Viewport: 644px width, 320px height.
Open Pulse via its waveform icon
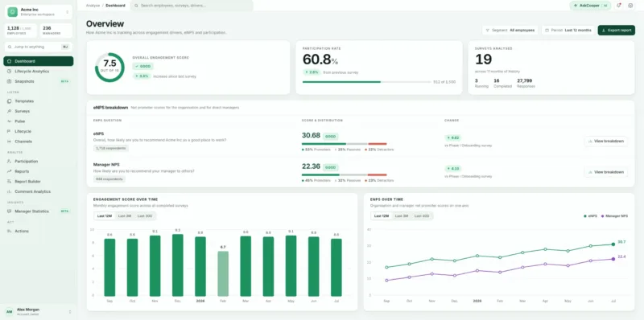tap(10, 121)
